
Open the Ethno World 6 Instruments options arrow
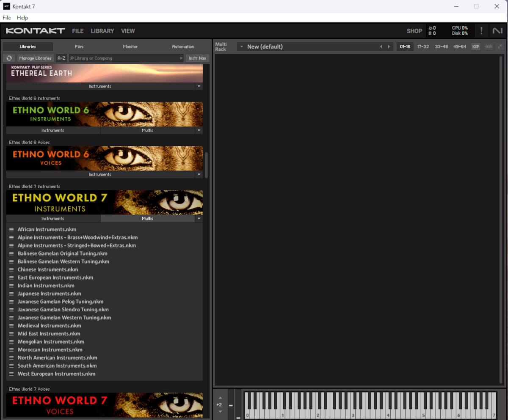coord(199,130)
